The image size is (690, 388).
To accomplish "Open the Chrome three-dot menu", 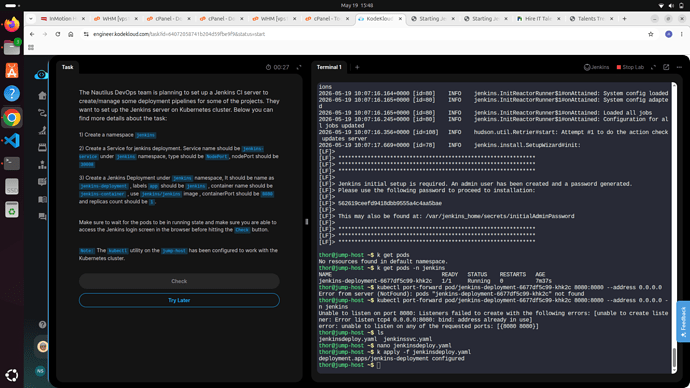I will pos(681,34).
